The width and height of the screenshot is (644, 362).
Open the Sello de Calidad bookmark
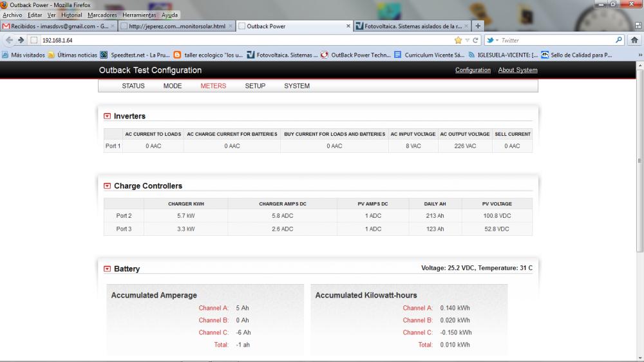point(576,55)
